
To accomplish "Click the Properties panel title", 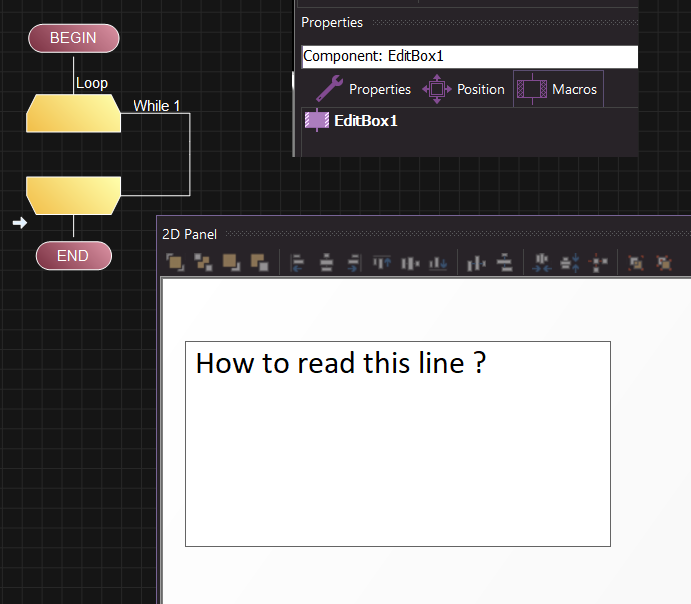I will (332, 22).
